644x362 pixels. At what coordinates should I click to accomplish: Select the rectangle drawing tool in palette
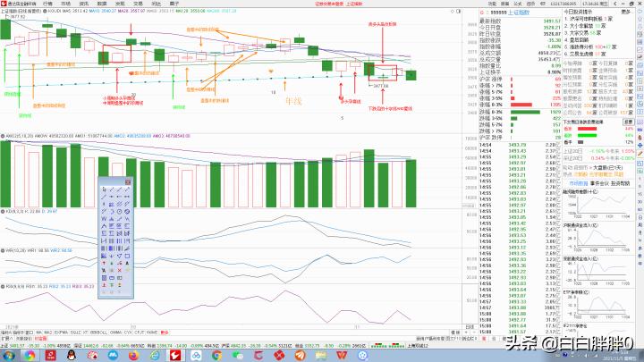pos(127,256)
